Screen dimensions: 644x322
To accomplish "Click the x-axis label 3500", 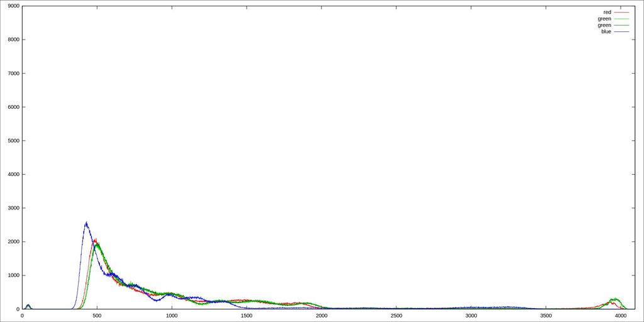I will point(546,316).
